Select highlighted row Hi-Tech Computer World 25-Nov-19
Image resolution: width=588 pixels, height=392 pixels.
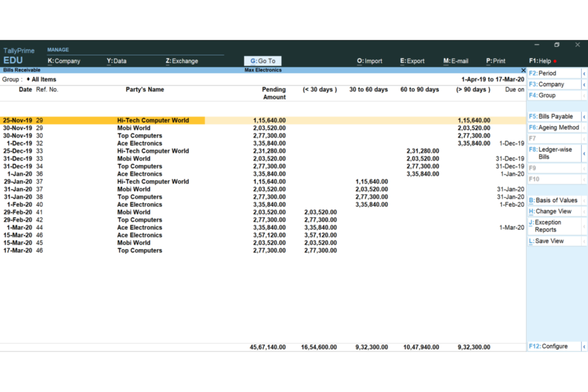[263, 120]
